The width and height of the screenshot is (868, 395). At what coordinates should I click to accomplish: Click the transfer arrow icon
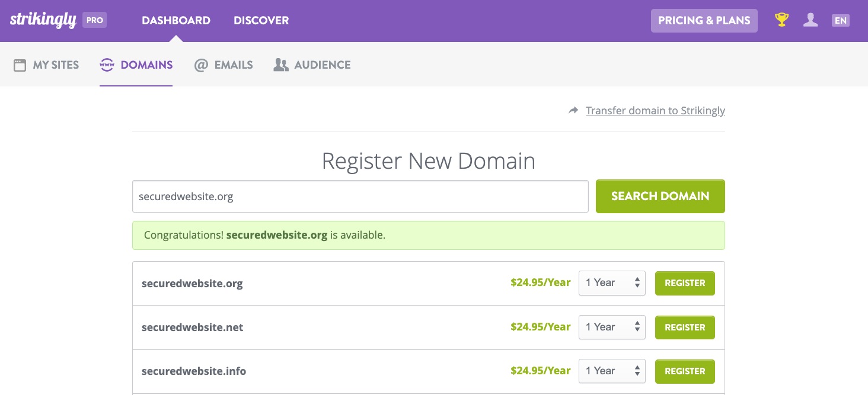pos(573,111)
